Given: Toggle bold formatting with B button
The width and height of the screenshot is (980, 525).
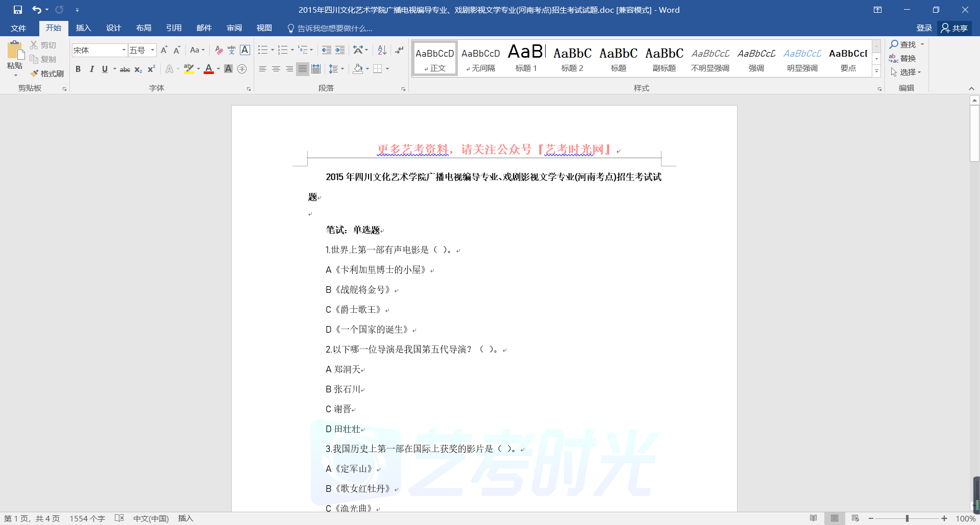Looking at the screenshot, I should point(78,69).
